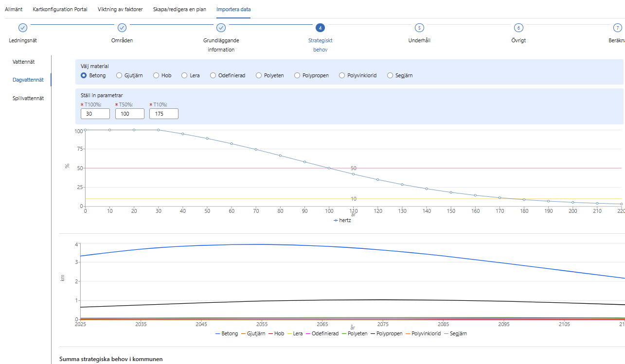This screenshot has width=625, height=364.
Task: Go to step 5 Underhåll circle
Action: [x=419, y=28]
